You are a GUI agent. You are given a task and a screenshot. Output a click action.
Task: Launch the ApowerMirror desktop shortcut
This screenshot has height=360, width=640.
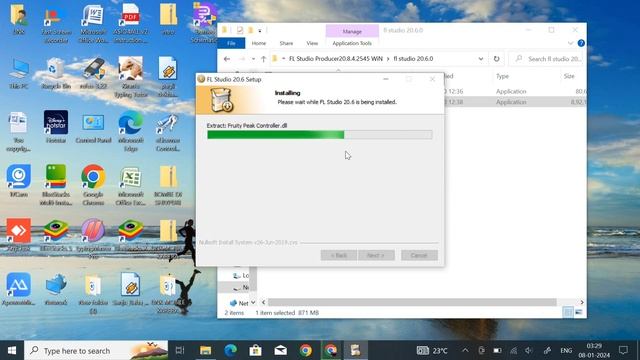point(18,289)
